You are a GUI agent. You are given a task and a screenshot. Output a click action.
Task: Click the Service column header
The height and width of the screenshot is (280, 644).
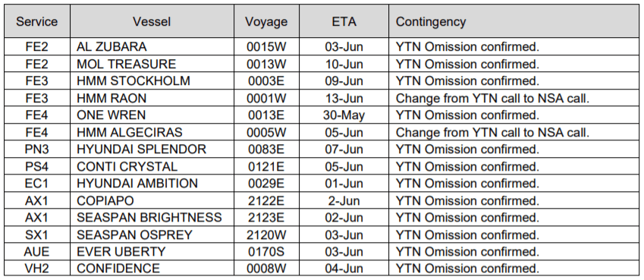point(37,21)
